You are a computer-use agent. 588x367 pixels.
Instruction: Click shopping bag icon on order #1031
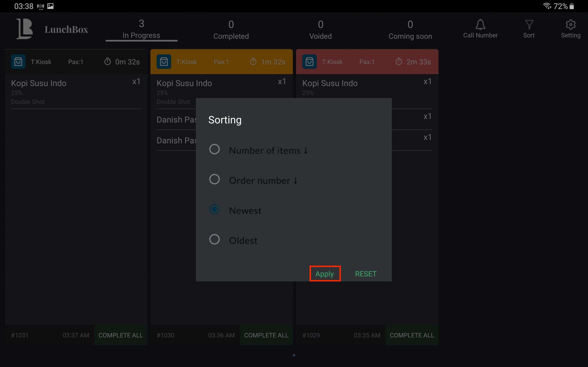click(18, 62)
